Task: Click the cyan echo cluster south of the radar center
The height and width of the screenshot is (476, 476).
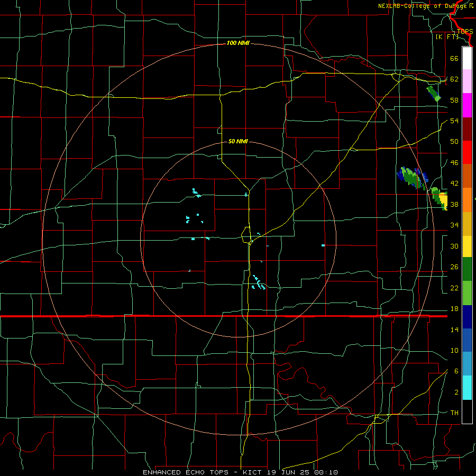Action: point(258,283)
